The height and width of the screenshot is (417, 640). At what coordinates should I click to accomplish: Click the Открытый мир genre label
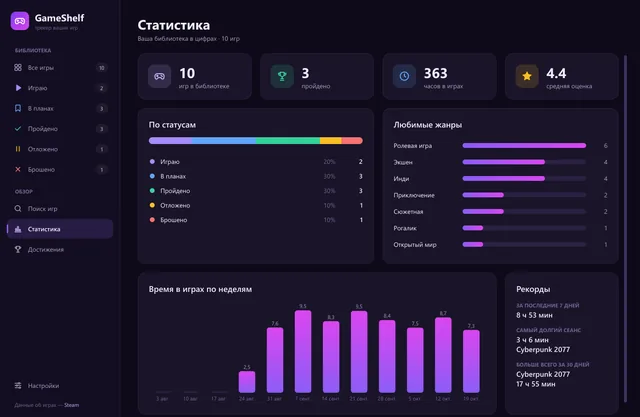pos(415,244)
